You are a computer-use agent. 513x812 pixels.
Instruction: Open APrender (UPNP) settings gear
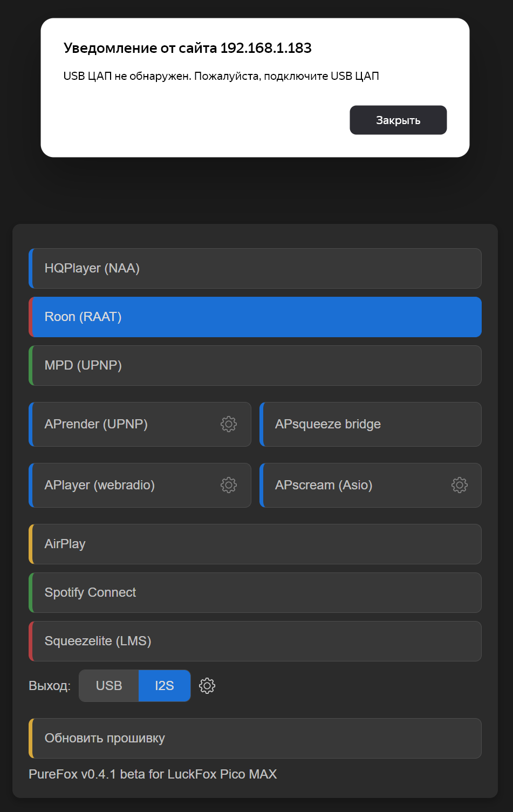(229, 424)
